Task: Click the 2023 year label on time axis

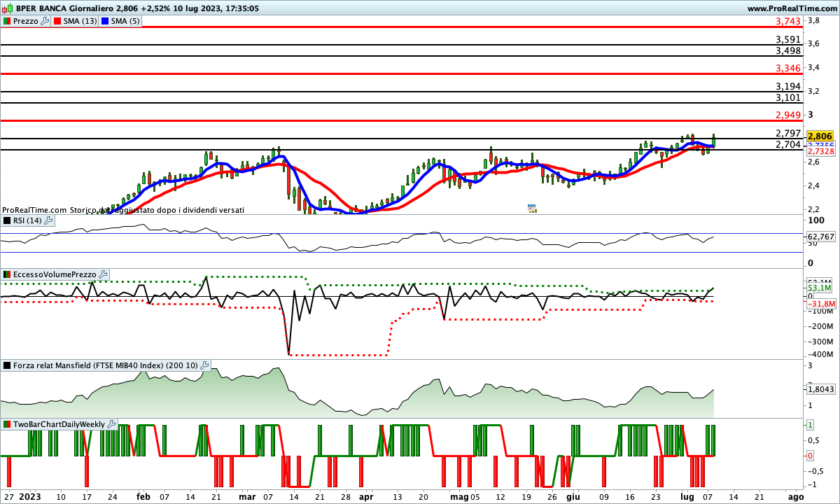Action: pos(30,496)
